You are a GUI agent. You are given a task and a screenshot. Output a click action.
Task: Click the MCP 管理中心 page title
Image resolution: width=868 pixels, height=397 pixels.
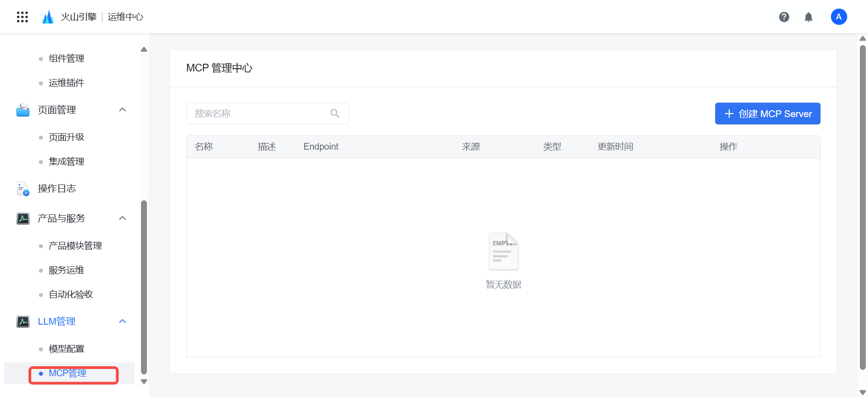click(x=219, y=68)
